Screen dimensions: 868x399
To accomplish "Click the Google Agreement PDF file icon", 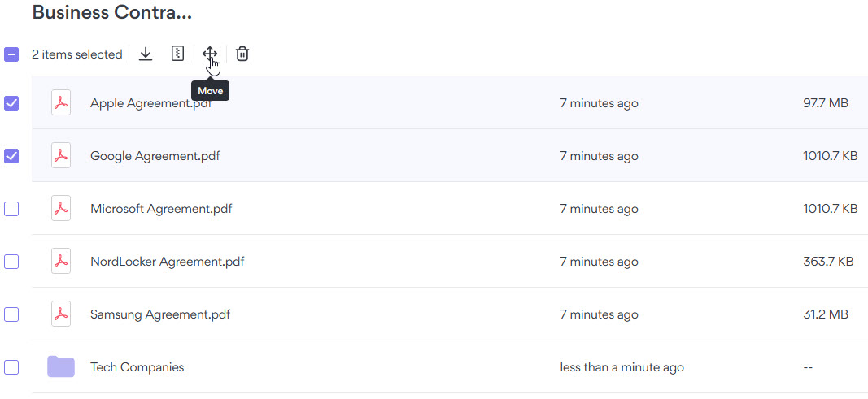I will pyautogui.click(x=61, y=156).
